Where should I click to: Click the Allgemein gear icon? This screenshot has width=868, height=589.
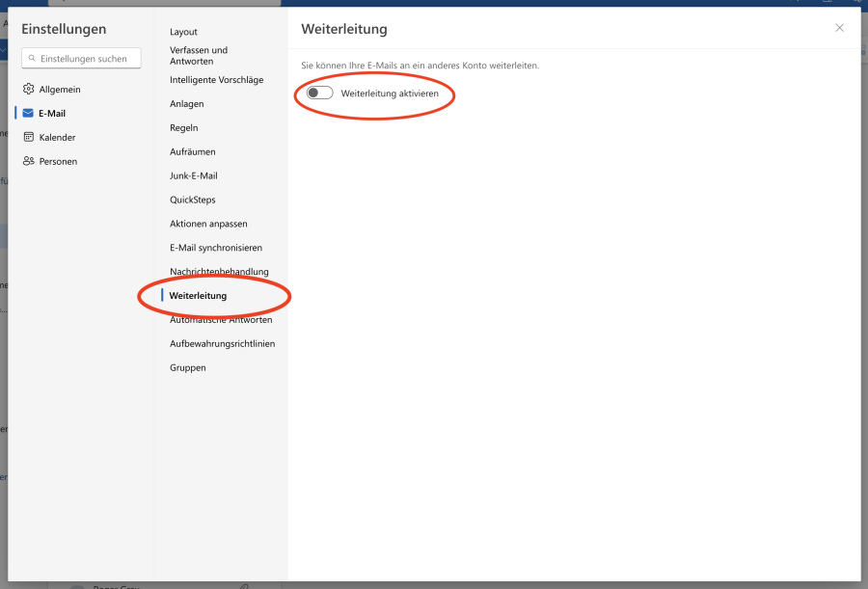click(28, 89)
